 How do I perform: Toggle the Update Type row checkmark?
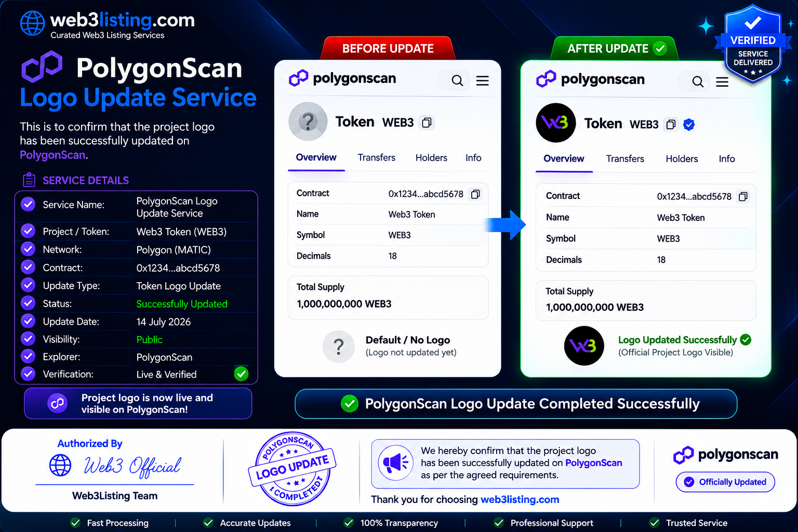point(28,285)
